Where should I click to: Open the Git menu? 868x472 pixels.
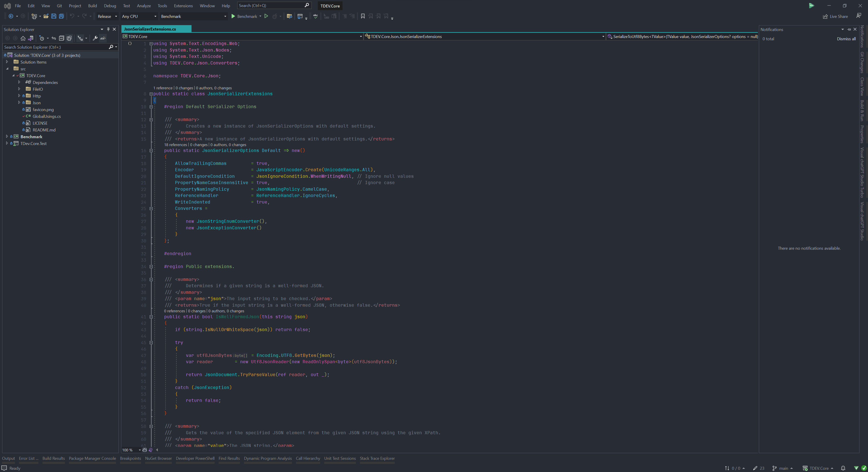[59, 6]
